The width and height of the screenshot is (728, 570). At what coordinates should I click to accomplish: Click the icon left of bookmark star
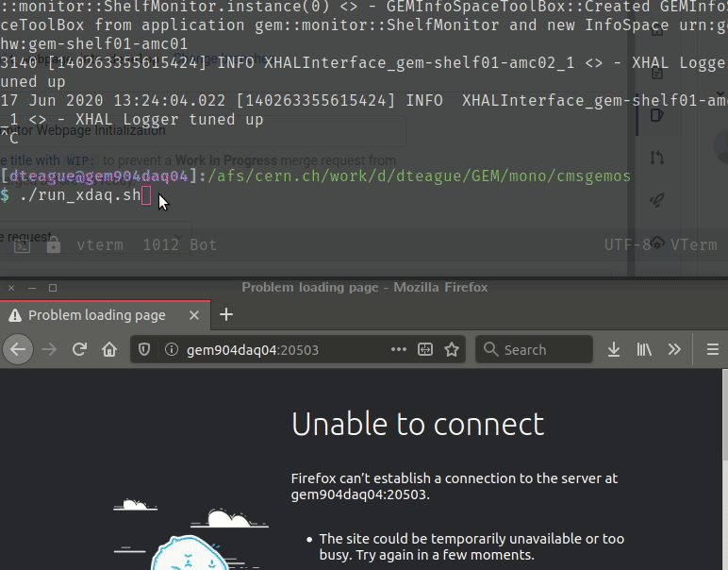click(x=425, y=349)
